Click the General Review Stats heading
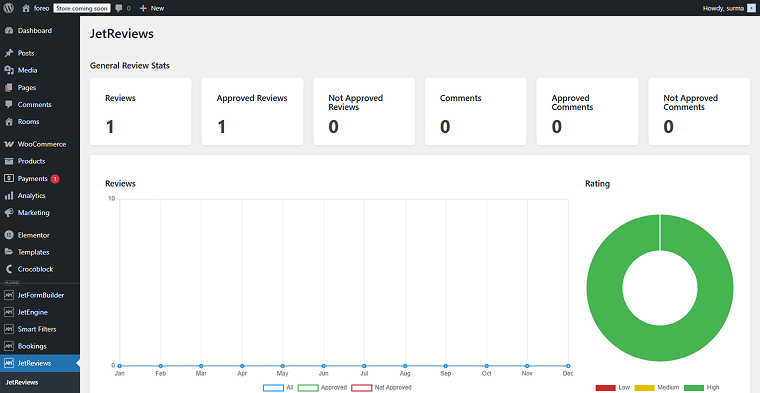This screenshot has height=393, width=760. [130, 65]
